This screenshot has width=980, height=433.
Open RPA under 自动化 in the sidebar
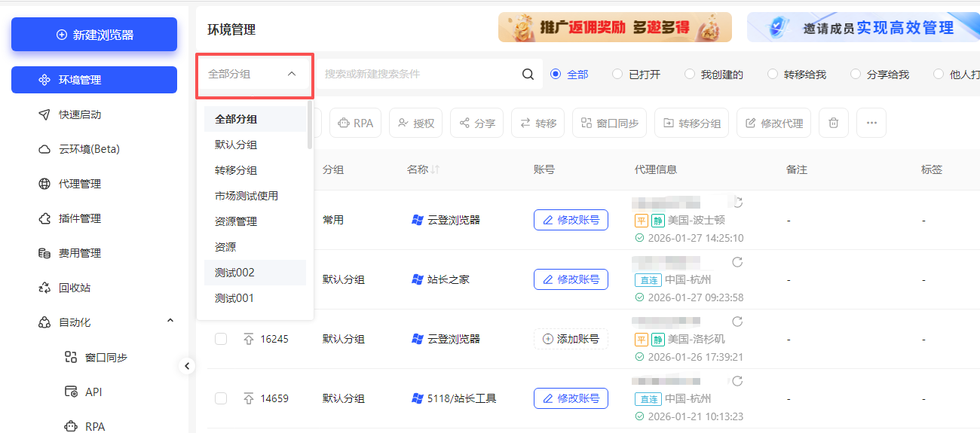[94, 426]
